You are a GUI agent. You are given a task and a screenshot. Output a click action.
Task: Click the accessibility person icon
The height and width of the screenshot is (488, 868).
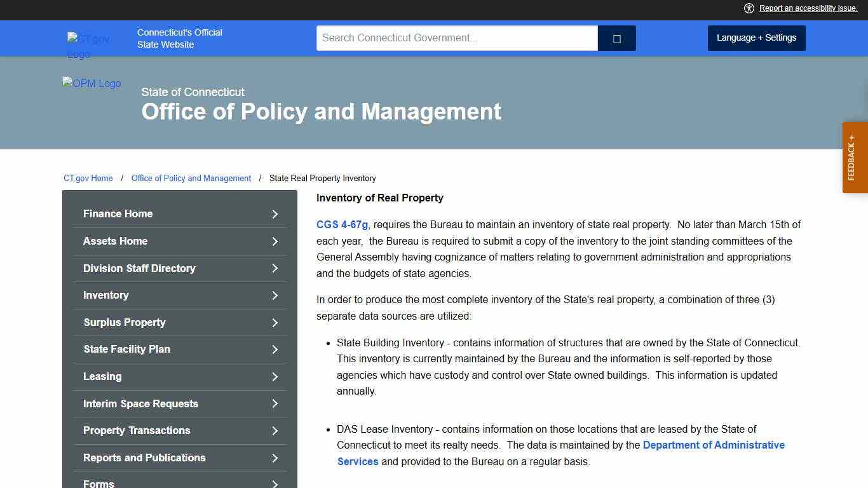749,8
